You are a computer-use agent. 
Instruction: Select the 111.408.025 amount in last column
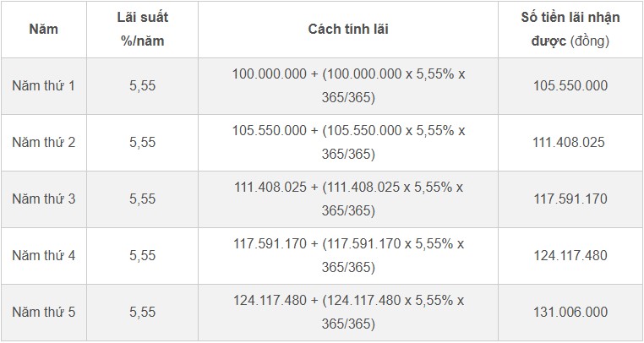point(570,142)
